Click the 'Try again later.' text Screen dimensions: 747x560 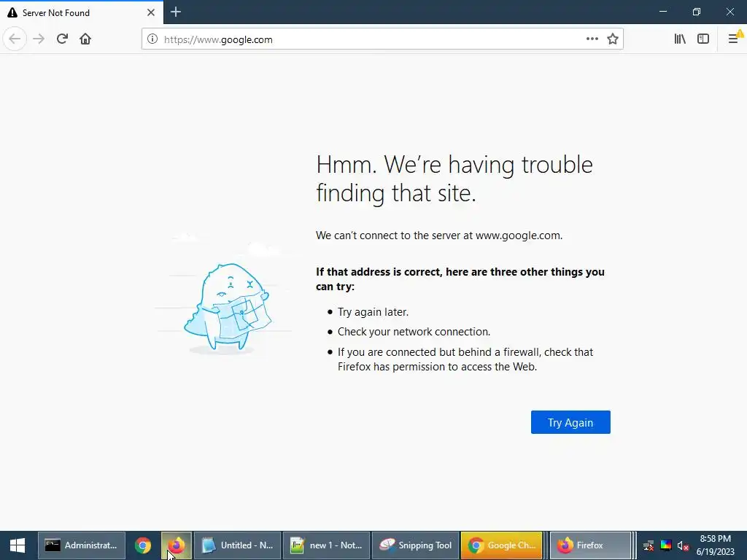point(373,312)
